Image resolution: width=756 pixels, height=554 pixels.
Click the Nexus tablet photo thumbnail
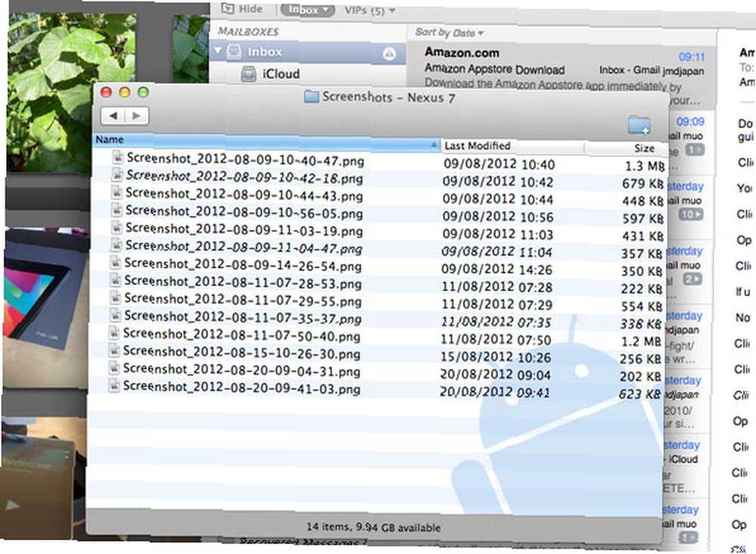click(46, 308)
